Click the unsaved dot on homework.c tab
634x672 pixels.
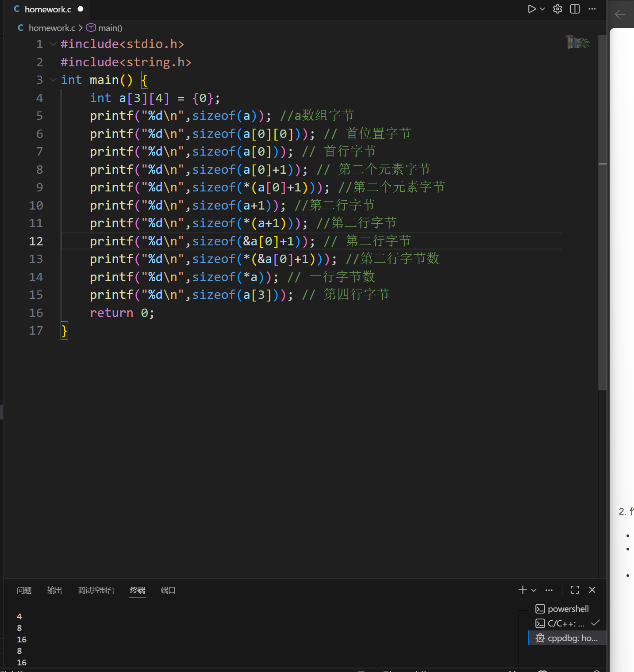(x=81, y=9)
